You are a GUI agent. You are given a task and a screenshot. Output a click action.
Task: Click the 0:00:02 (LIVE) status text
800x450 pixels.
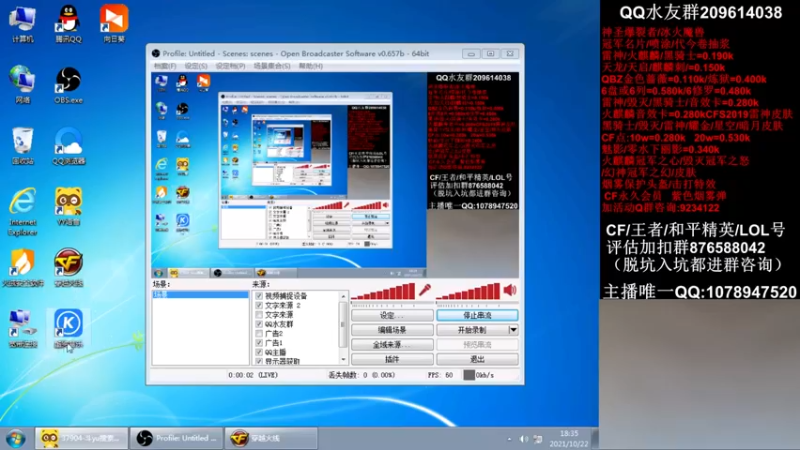pyautogui.click(x=253, y=375)
